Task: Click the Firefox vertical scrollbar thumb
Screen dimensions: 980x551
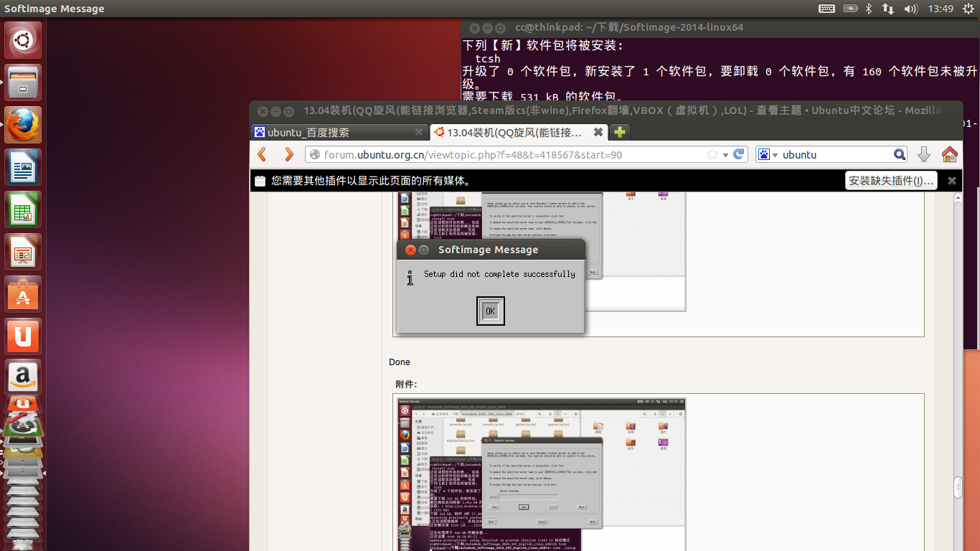Action: tap(958, 488)
